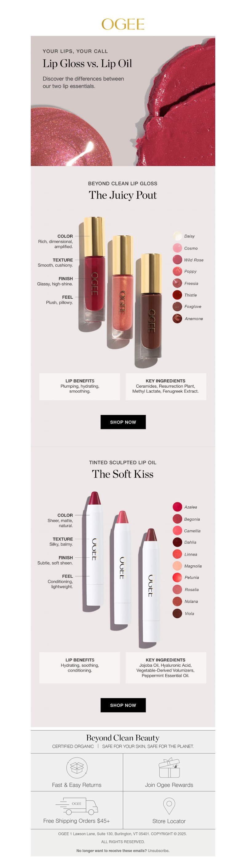Pick the Thistle gloss swatch
The image size is (246, 868).
[177, 295]
